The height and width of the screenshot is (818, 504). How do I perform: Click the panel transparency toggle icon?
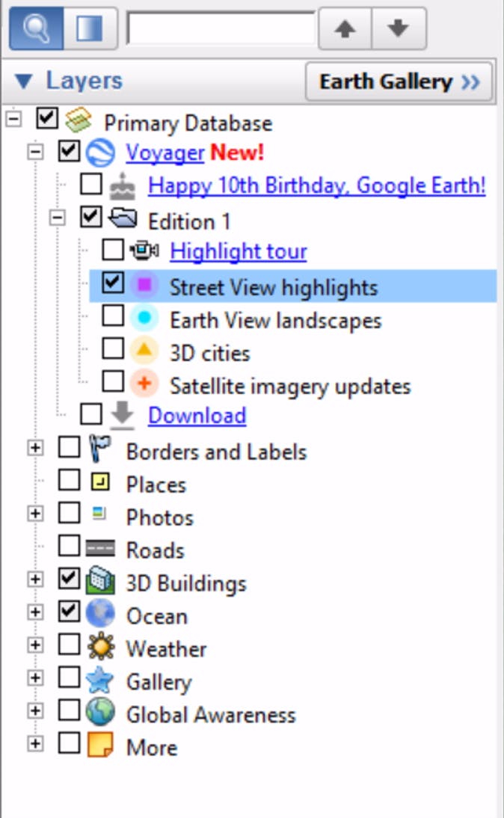point(90,28)
